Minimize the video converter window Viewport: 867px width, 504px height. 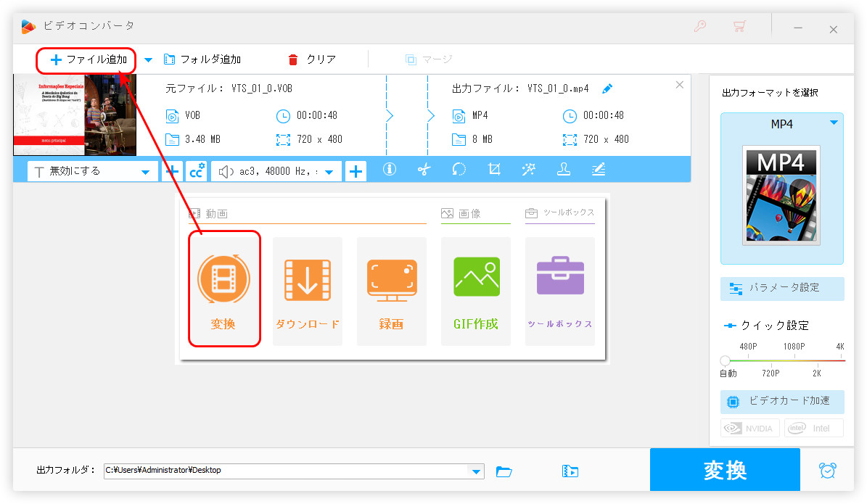(798, 28)
